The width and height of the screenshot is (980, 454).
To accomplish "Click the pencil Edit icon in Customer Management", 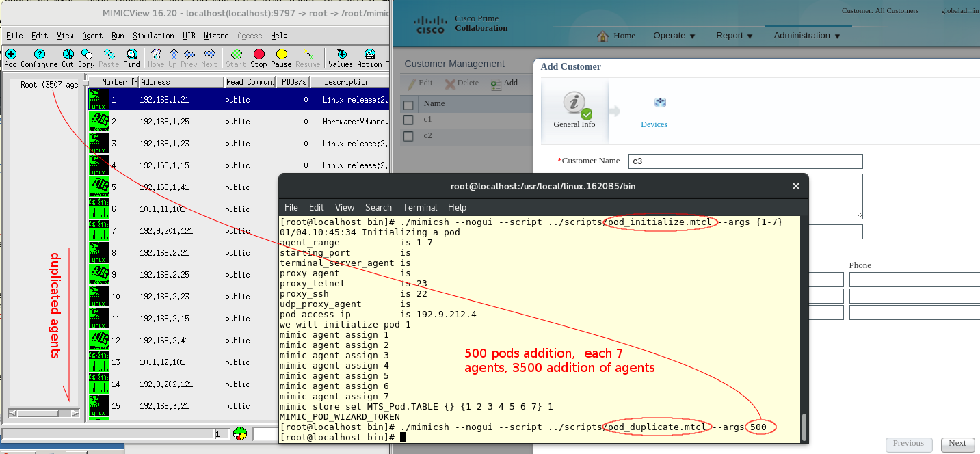I will pyautogui.click(x=412, y=84).
